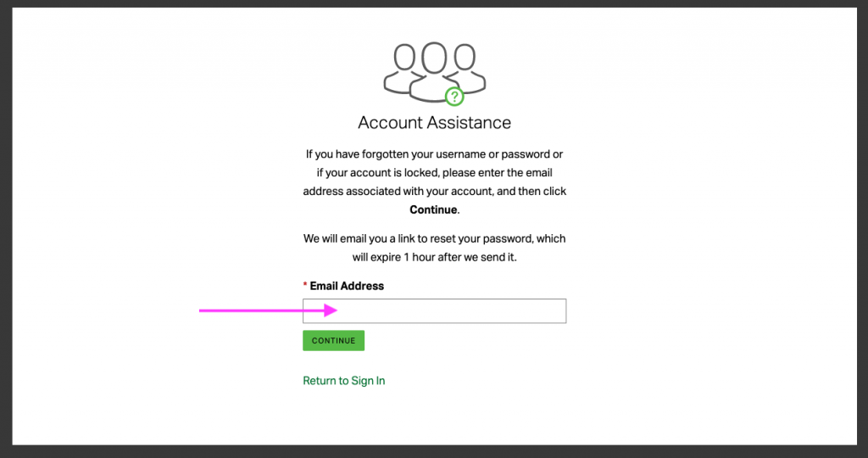Click the Email Address field label
Viewport: 868px width, 458px height.
pyautogui.click(x=347, y=286)
